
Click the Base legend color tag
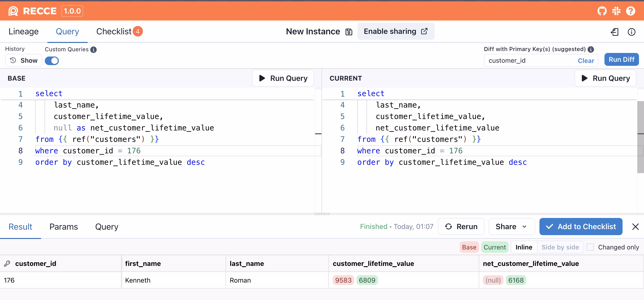point(469,247)
